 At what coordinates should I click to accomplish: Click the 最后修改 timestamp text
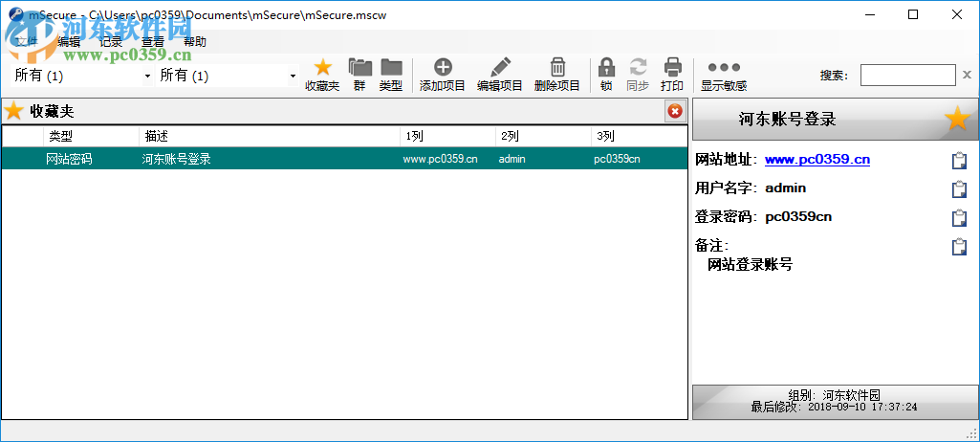pyautogui.click(x=835, y=407)
